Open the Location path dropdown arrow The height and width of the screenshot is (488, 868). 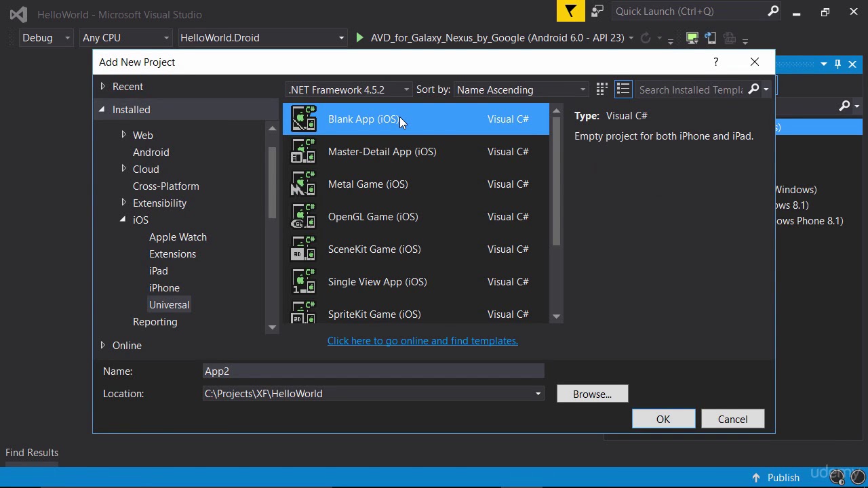click(538, 394)
